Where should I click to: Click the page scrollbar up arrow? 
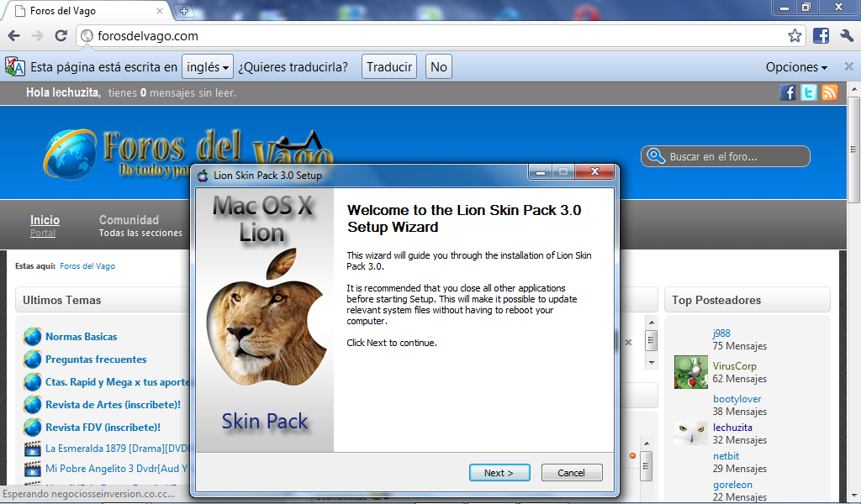tap(853, 88)
